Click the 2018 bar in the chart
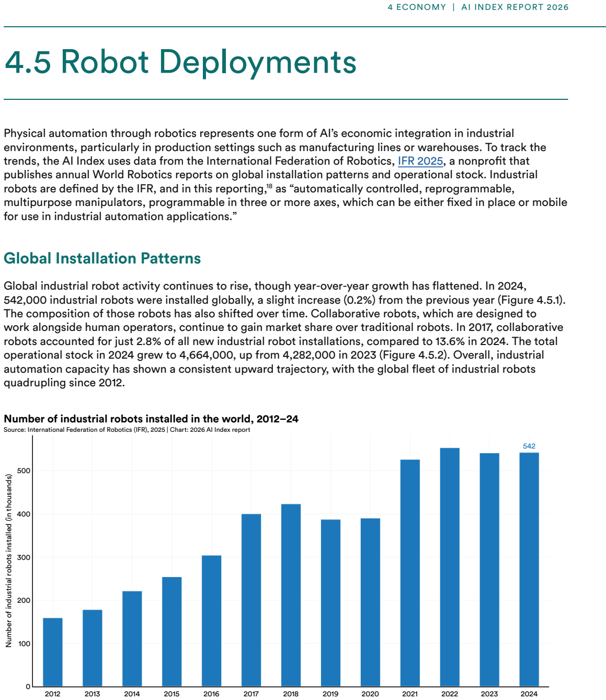The image size is (606, 700). [x=291, y=595]
